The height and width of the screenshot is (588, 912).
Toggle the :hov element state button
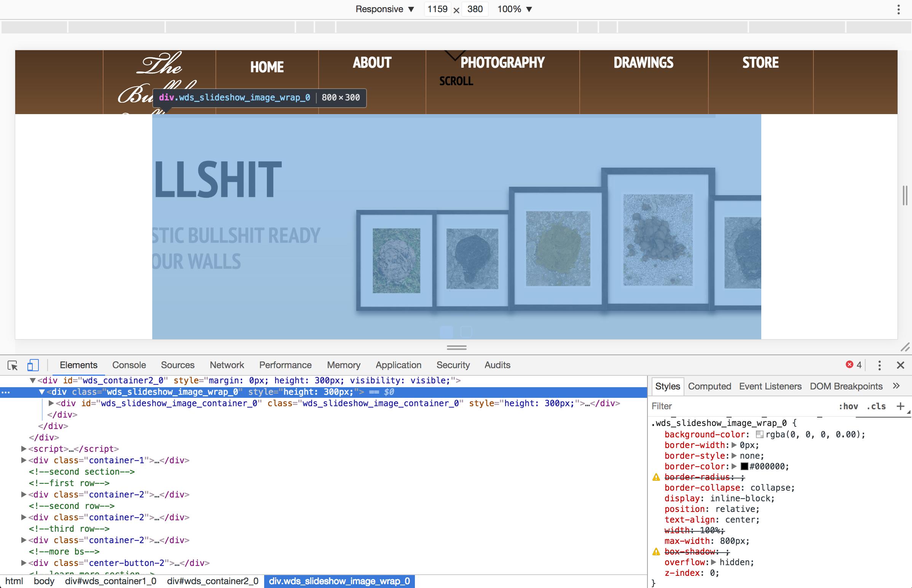(x=848, y=406)
